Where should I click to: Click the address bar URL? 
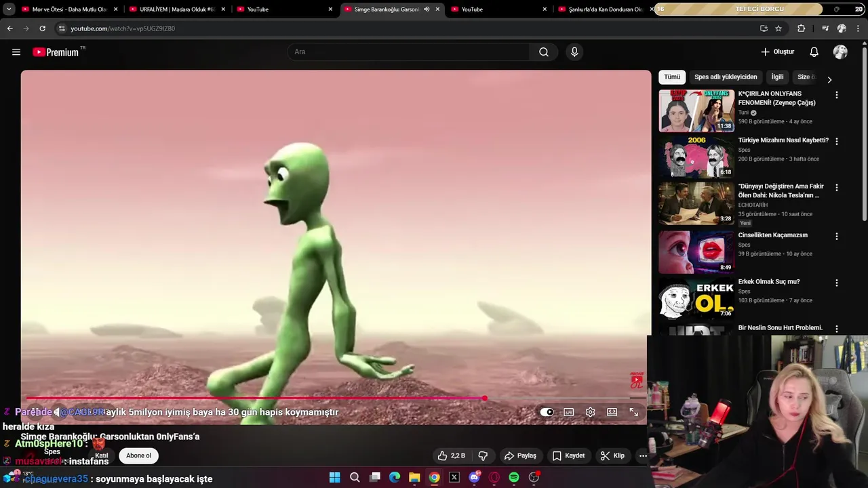[x=123, y=28]
